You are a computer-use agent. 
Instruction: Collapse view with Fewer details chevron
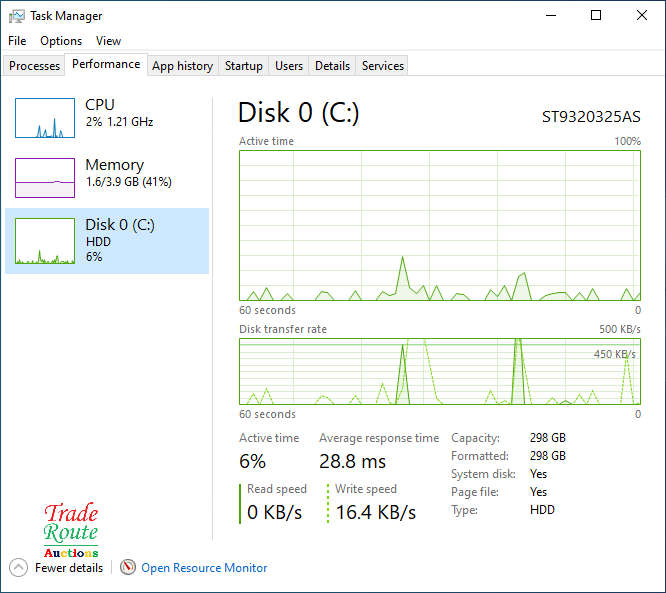19,567
